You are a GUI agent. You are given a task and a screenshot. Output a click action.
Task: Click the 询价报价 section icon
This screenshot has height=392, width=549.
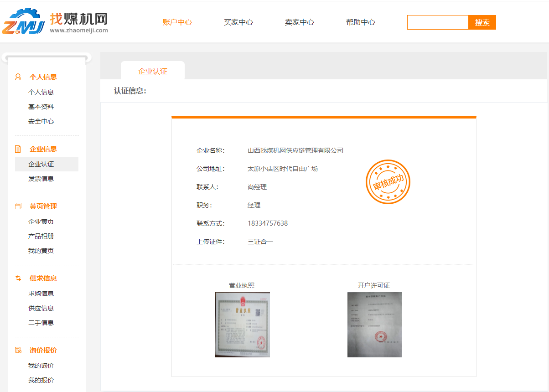(18, 351)
